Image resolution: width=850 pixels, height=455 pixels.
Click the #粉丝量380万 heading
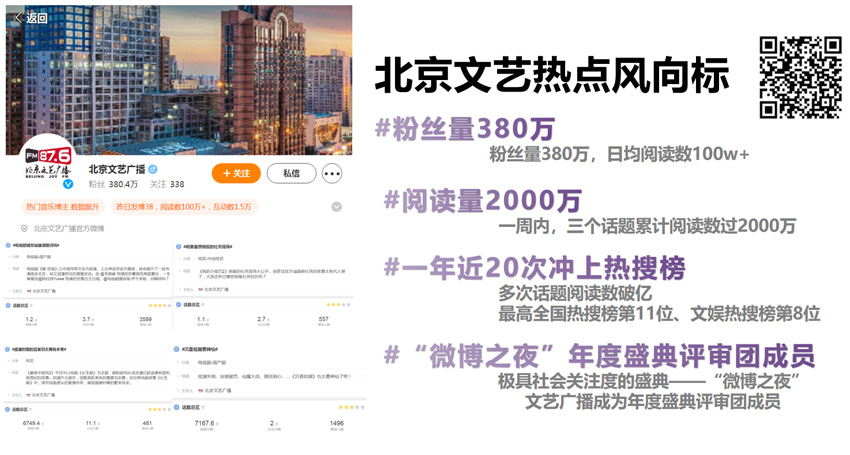point(465,129)
